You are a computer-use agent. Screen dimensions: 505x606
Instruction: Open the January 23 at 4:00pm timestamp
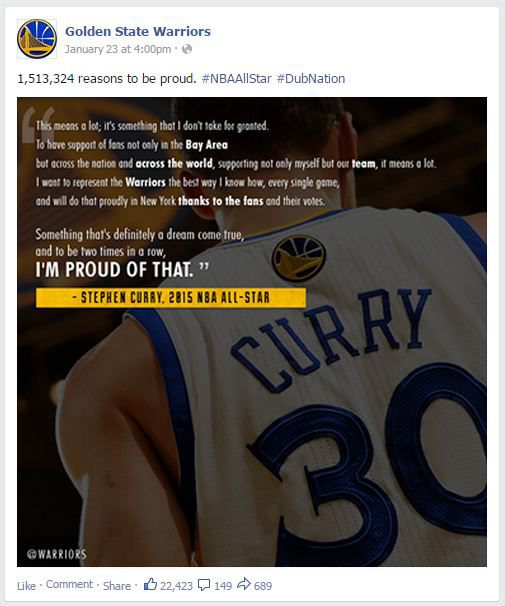click(118, 49)
